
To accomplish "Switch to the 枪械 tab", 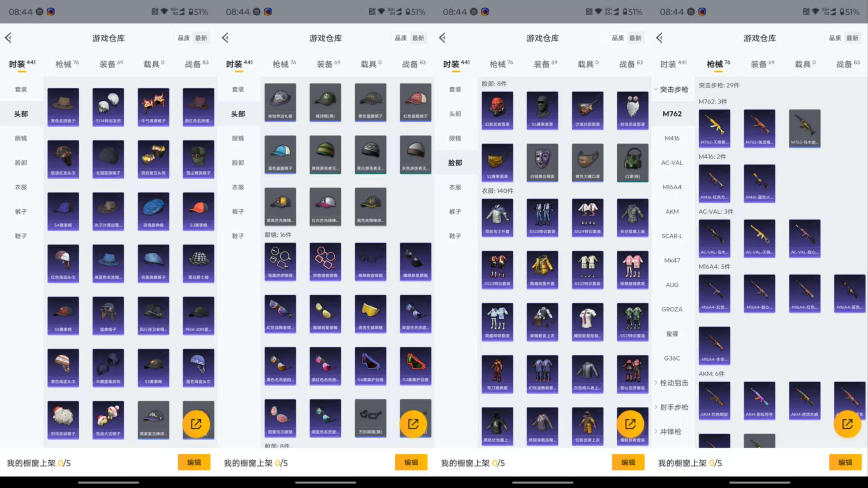I will coord(63,64).
